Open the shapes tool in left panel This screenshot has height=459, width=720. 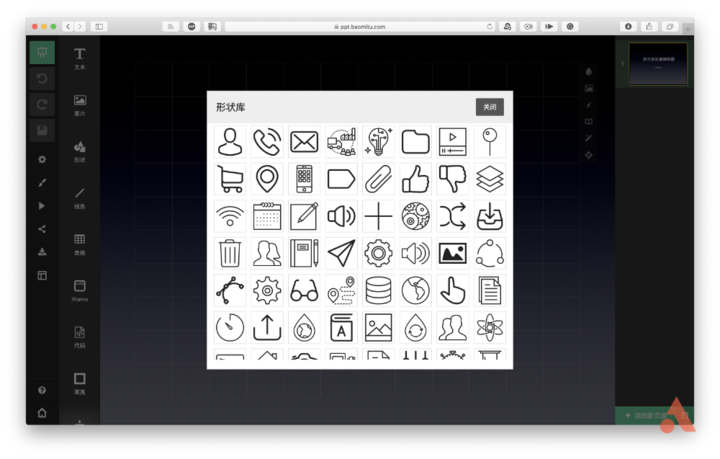point(79,151)
